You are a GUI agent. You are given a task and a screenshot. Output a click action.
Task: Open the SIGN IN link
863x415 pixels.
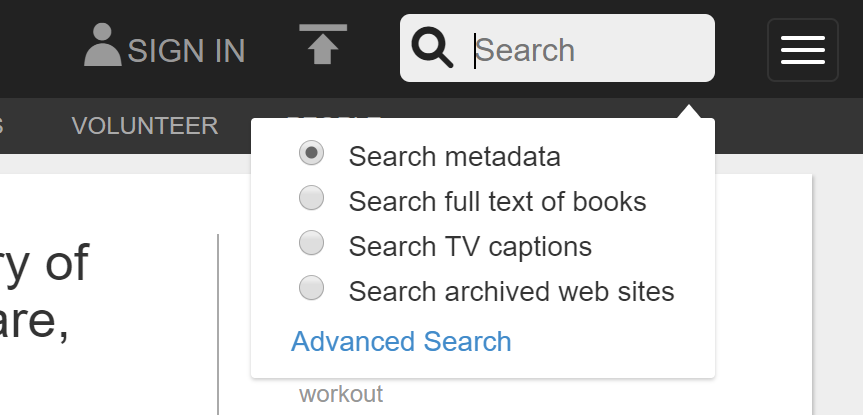click(x=186, y=51)
